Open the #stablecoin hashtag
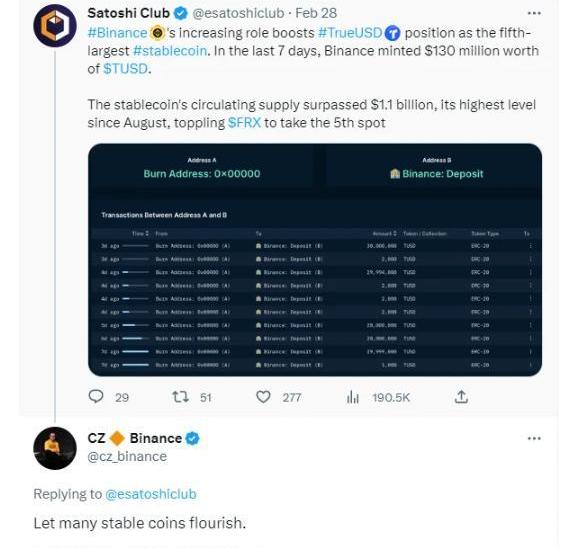The height and width of the screenshot is (548, 580). (170, 51)
